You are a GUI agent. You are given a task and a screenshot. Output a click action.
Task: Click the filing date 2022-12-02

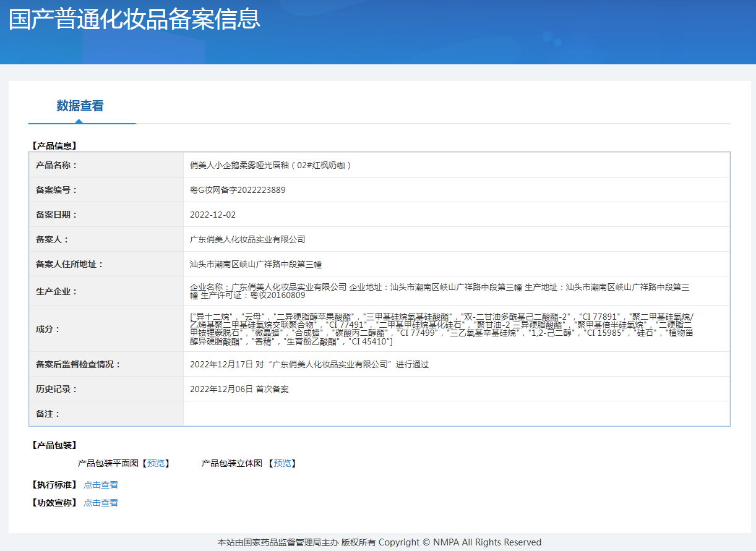pyautogui.click(x=213, y=215)
